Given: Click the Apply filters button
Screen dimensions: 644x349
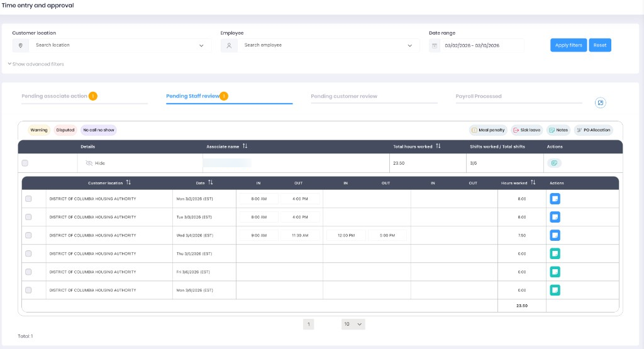Looking at the screenshot, I should click(569, 45).
